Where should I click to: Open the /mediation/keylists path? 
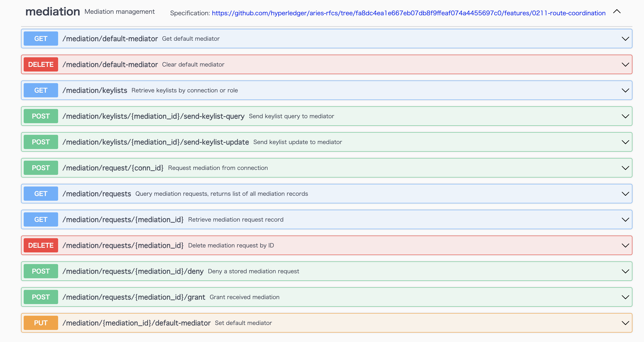95,90
